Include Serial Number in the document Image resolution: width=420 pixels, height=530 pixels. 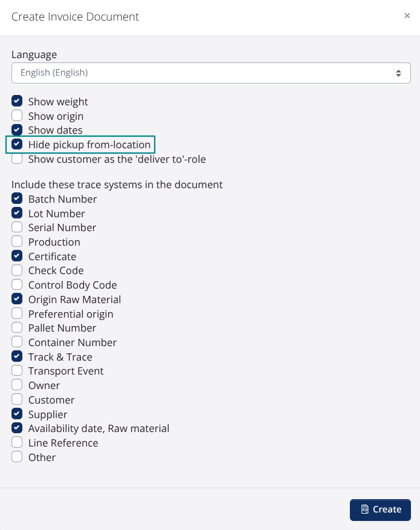17,227
